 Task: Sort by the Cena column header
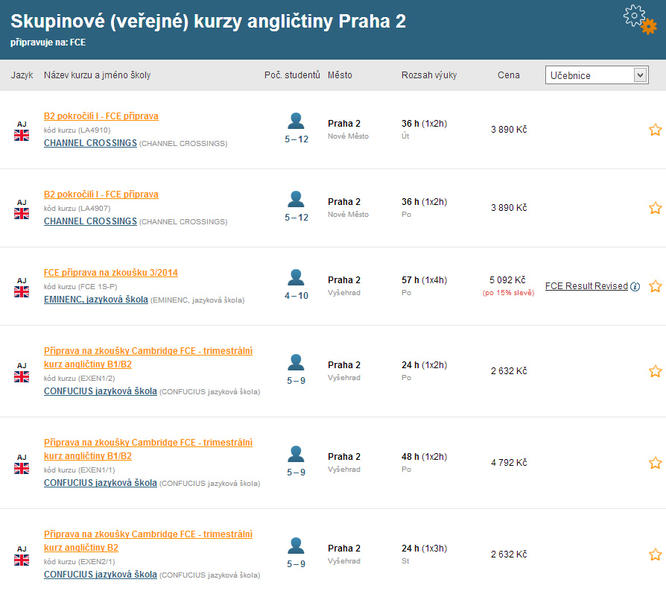tap(508, 75)
